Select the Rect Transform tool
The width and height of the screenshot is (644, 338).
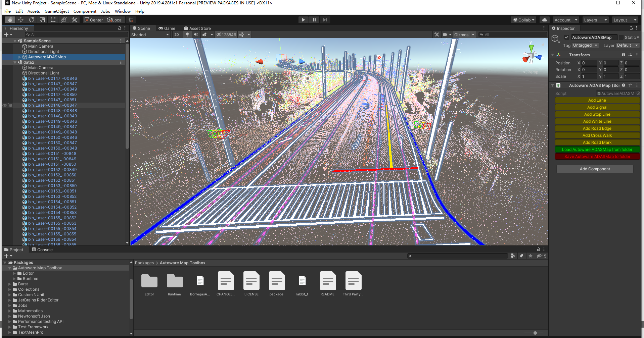(53, 20)
